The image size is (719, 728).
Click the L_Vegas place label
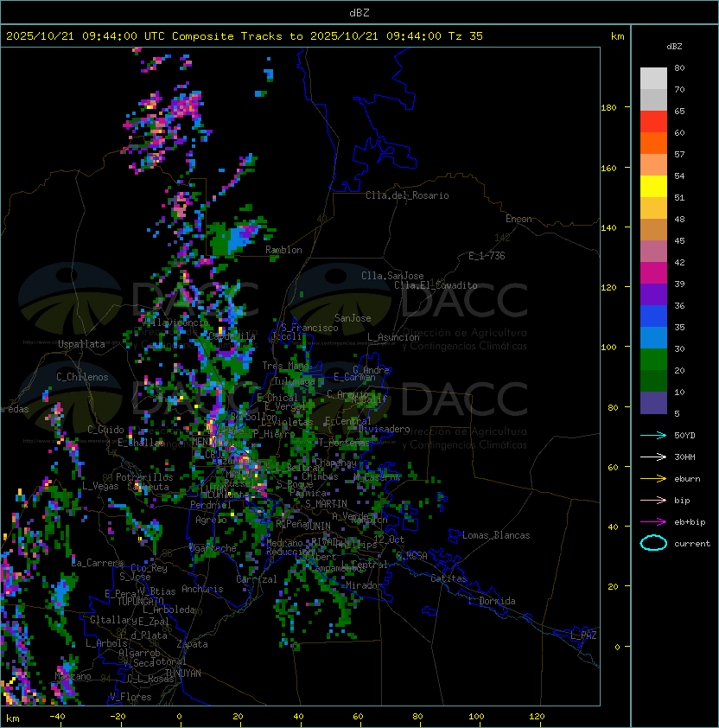pyautogui.click(x=100, y=486)
